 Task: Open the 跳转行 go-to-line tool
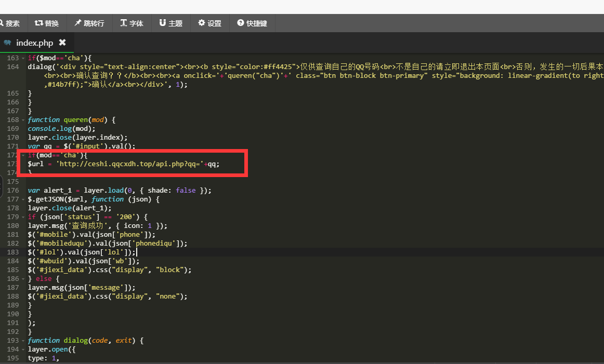(89, 23)
